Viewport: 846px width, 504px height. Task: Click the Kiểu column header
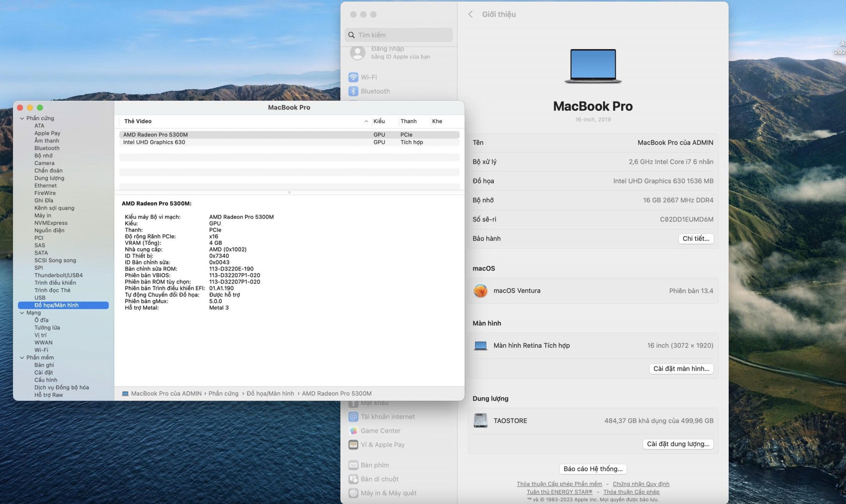click(379, 121)
